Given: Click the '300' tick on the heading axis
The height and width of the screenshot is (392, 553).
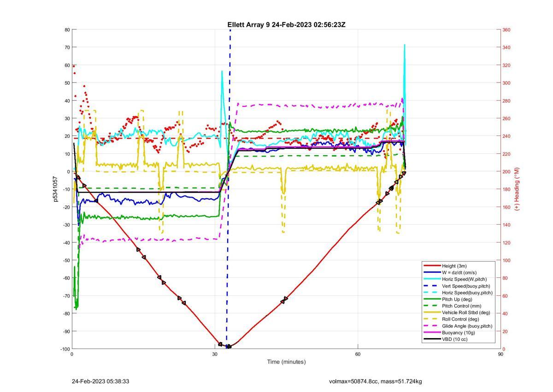Looking at the screenshot, I should [x=506, y=83].
